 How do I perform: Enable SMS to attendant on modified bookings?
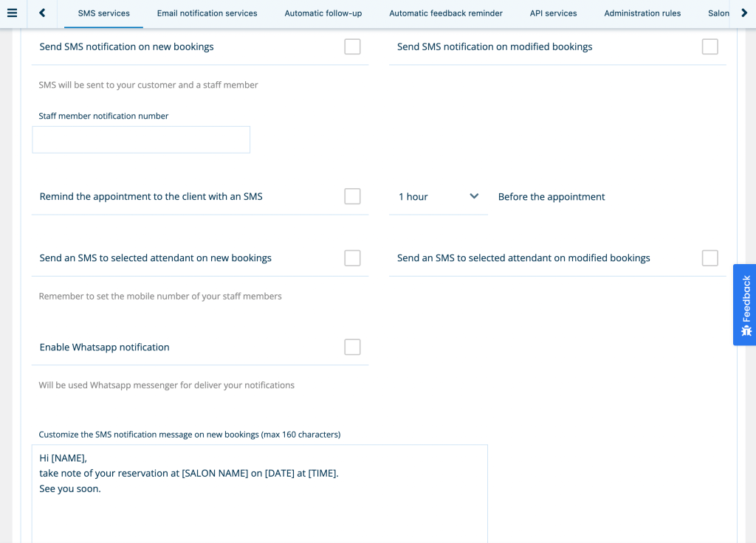[x=709, y=257]
